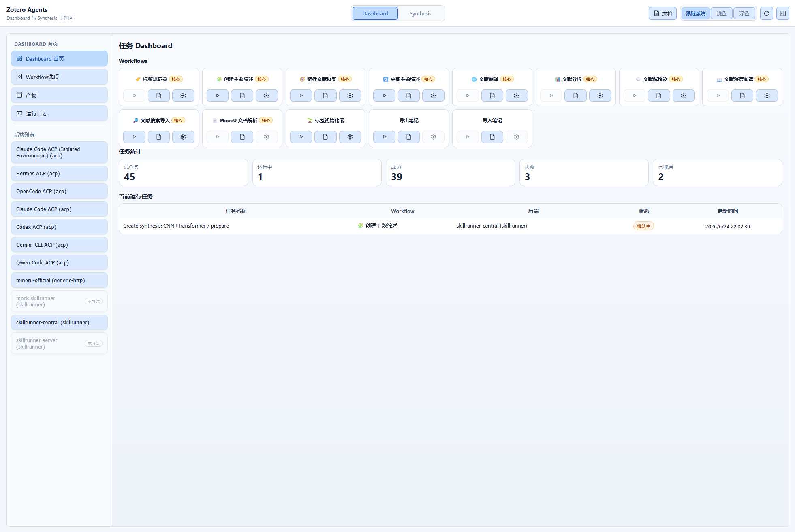Select OpenCode ACP (acp) backend

(59, 191)
